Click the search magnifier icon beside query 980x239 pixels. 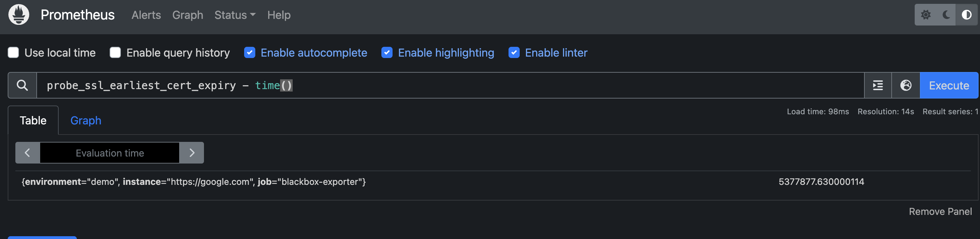[x=22, y=85]
